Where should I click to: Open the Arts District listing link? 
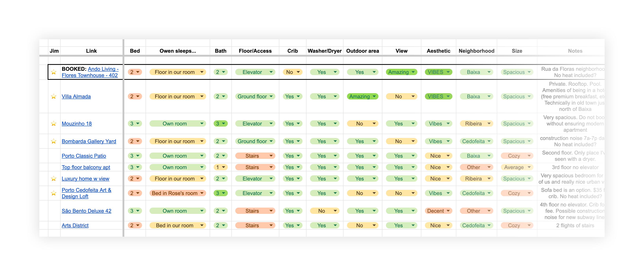[75, 225]
